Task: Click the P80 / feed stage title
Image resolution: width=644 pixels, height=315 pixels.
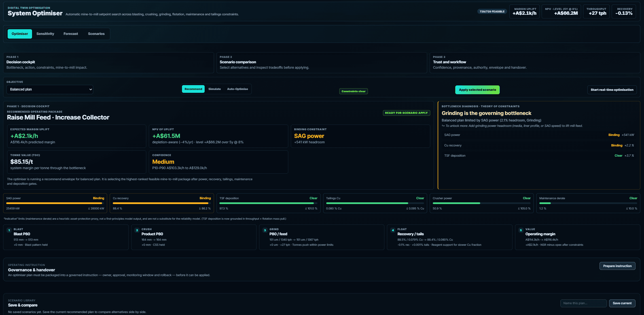Action: coord(278,234)
